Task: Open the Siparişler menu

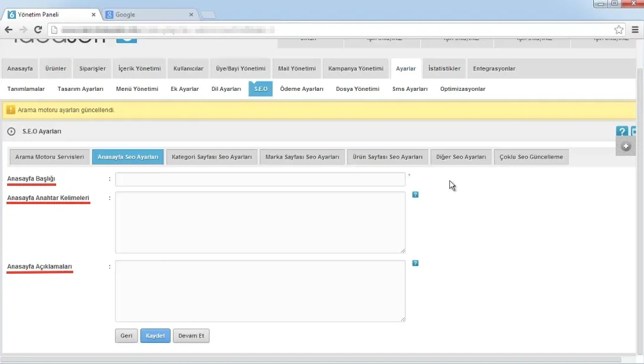Action: tap(93, 68)
